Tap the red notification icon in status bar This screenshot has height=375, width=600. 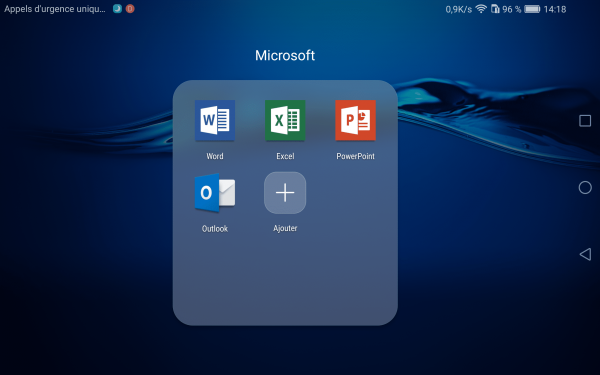click(130, 9)
